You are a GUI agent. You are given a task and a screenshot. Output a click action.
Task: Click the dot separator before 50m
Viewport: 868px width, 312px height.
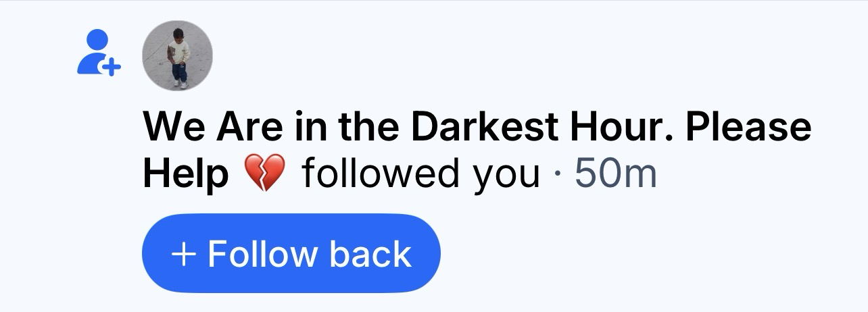557,176
